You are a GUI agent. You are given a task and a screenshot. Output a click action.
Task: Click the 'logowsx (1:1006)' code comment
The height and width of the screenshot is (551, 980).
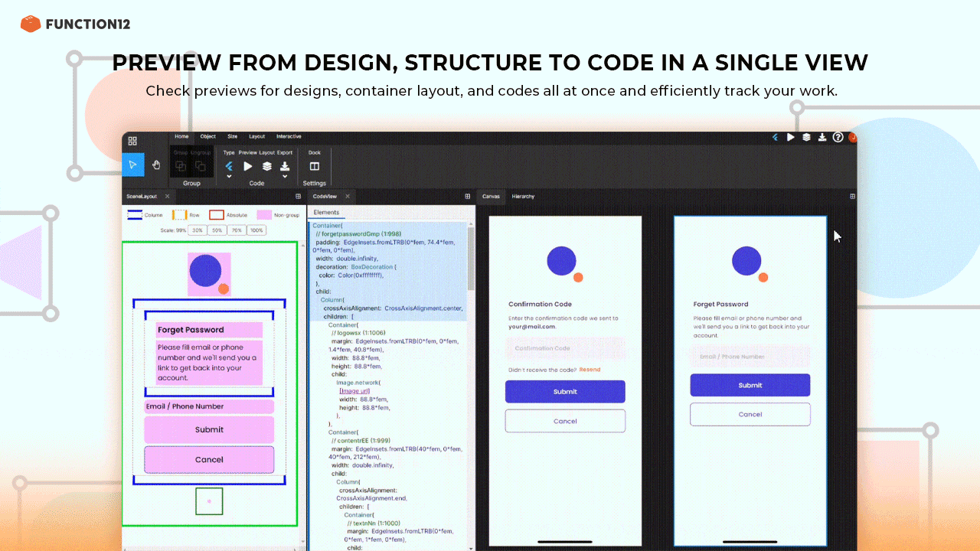[x=358, y=333]
